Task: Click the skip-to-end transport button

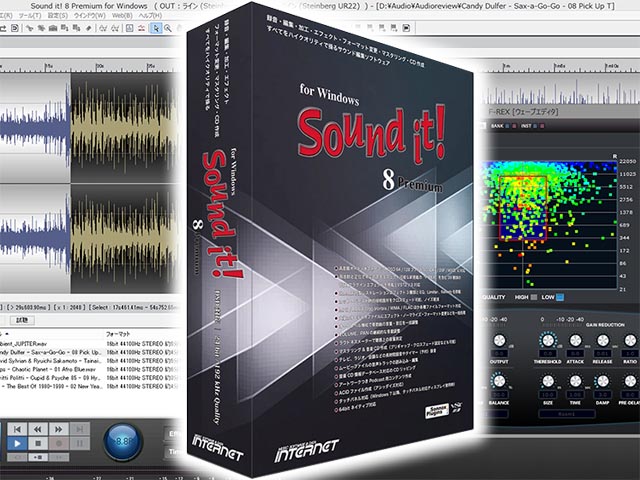Action: (x=80, y=429)
